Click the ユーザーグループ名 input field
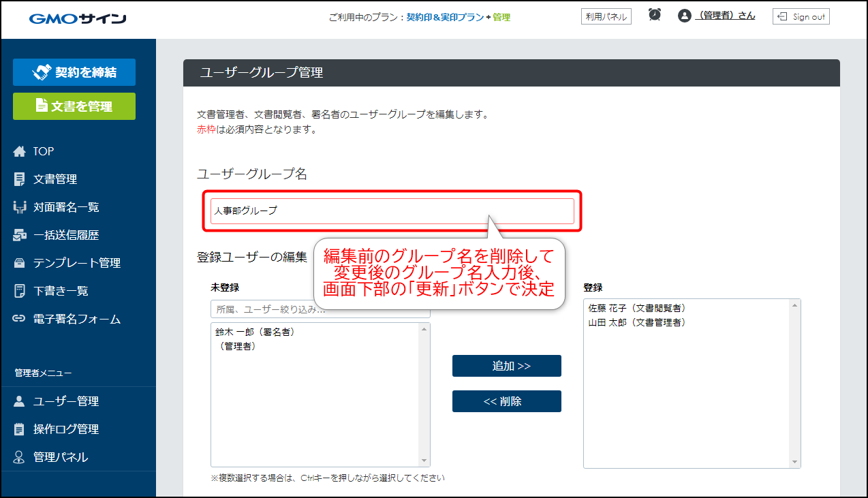 coord(392,211)
